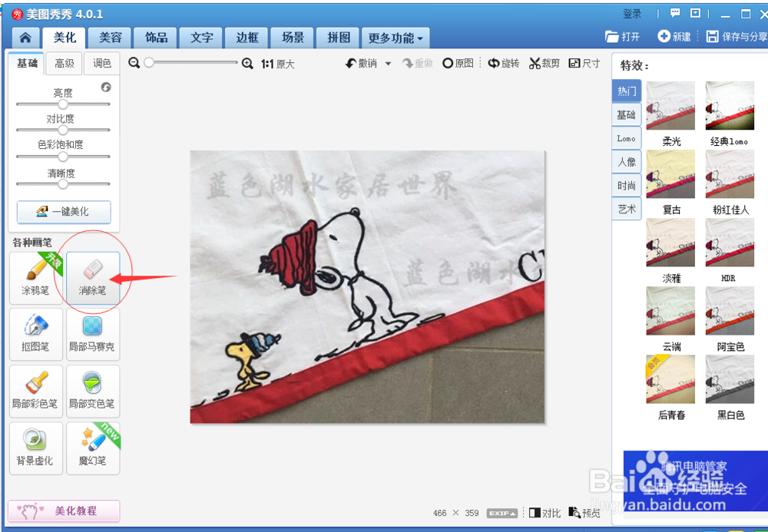Click the 色彩饱和度 saturation slider handle
768x532 pixels.
click(63, 157)
